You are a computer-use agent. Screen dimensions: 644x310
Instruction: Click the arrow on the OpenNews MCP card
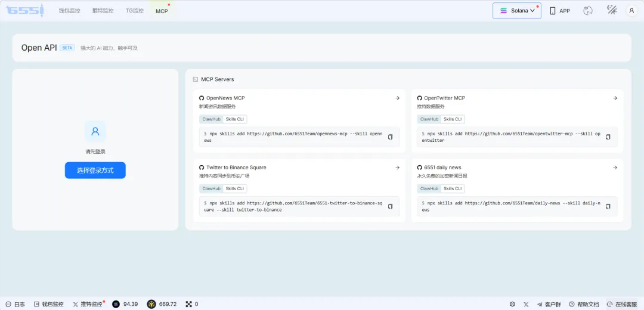[397, 98]
